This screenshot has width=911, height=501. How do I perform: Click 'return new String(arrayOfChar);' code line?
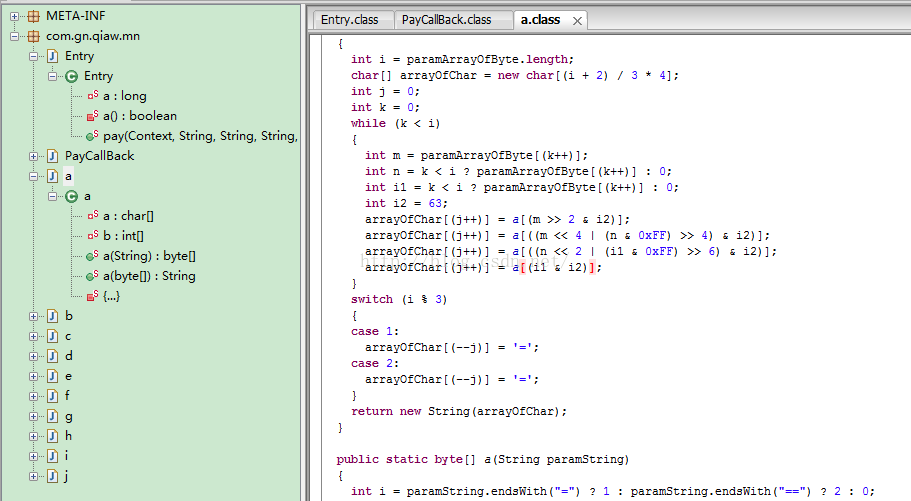459,411
